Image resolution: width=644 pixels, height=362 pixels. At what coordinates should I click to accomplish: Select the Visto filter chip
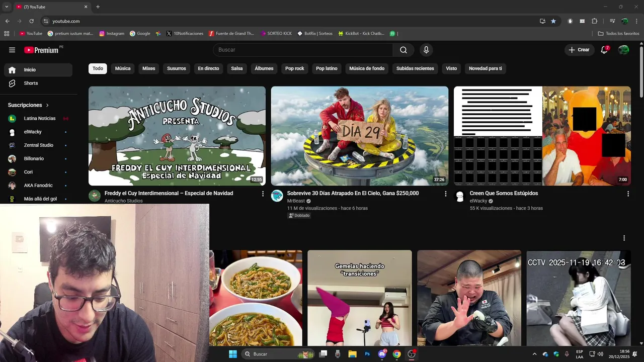451,68
